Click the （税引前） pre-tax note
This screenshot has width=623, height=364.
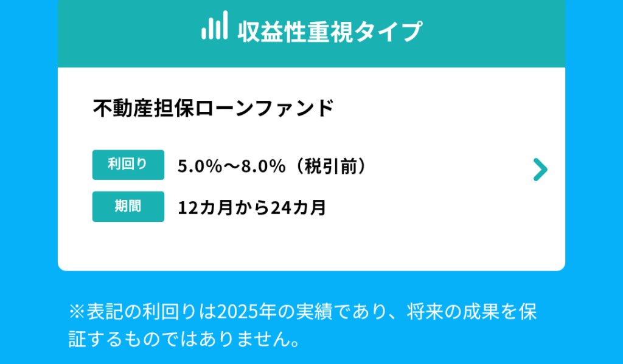(329, 166)
